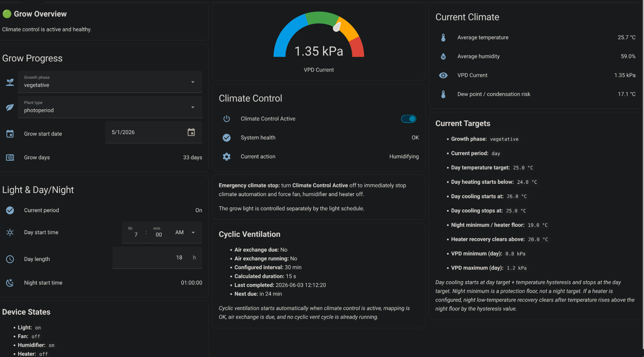This screenshot has height=357, width=644.
Task: Click the check circle icon beside System health
Action: click(x=227, y=138)
